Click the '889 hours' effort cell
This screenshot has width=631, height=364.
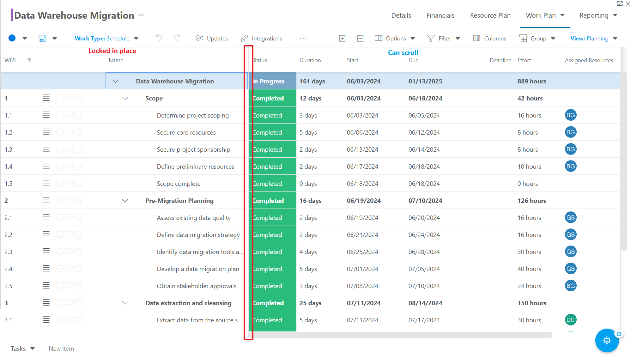pos(532,81)
